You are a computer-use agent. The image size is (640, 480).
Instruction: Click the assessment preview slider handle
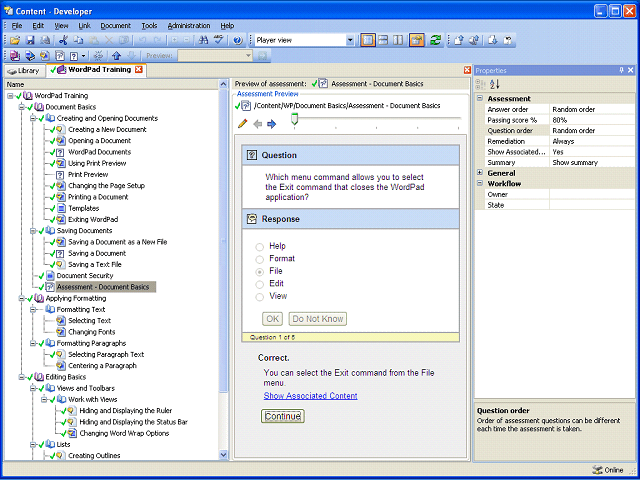tap(295, 119)
